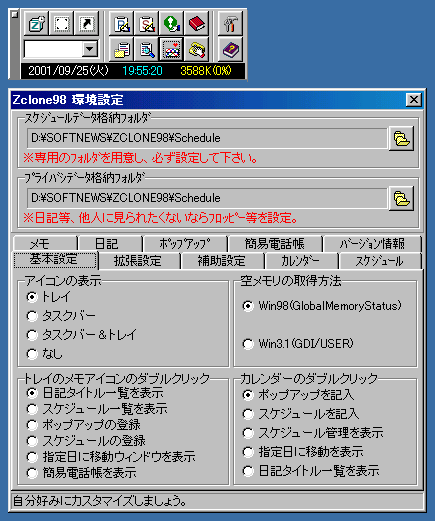The image size is (435, 521).
Task: Switch to the 日記 tab
Action: 110,244
